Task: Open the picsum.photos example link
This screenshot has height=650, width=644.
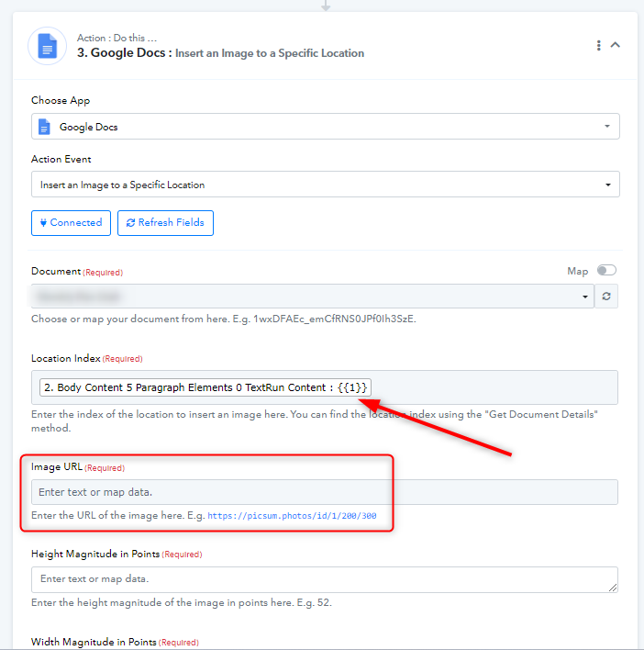Action: 292,516
